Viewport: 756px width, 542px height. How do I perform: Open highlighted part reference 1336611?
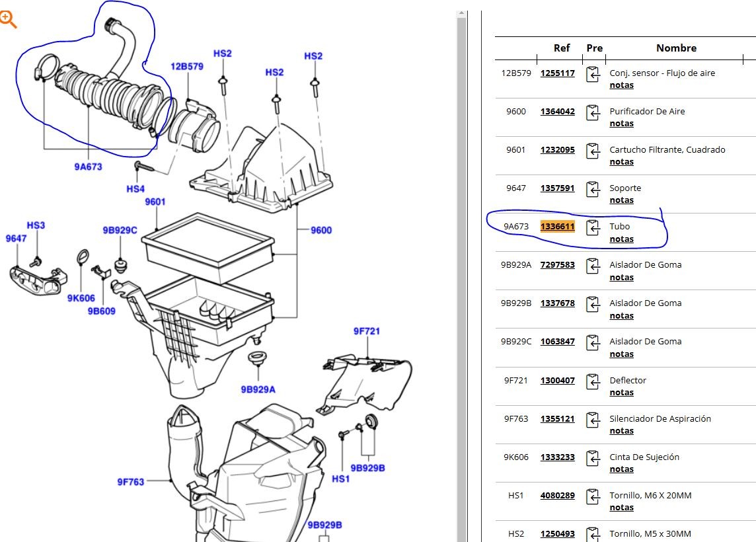[x=557, y=227]
